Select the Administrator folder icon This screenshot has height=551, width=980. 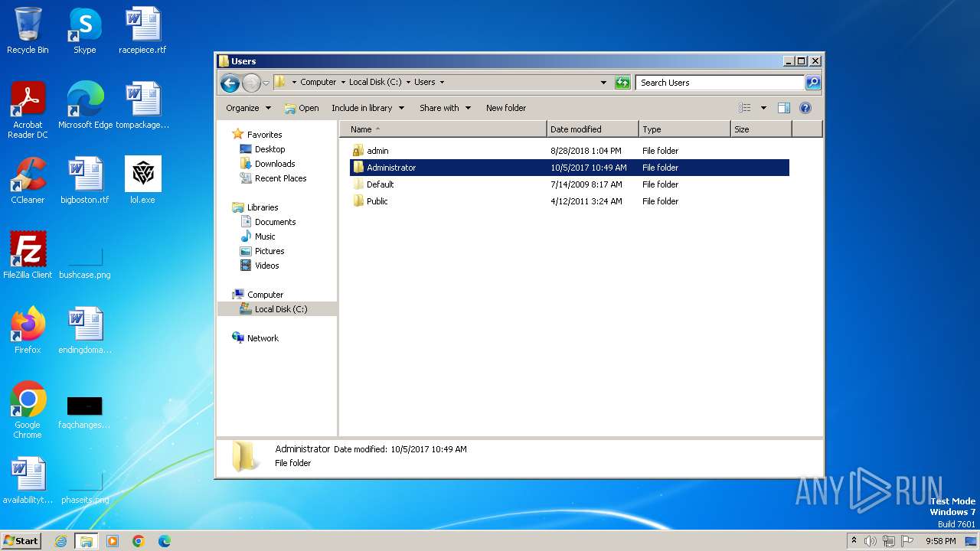click(358, 168)
